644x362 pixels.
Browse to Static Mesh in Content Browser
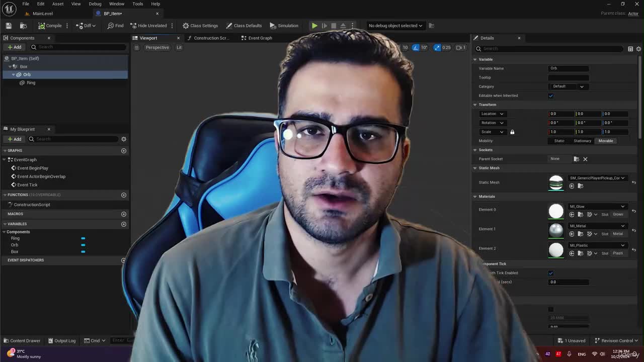(x=580, y=186)
